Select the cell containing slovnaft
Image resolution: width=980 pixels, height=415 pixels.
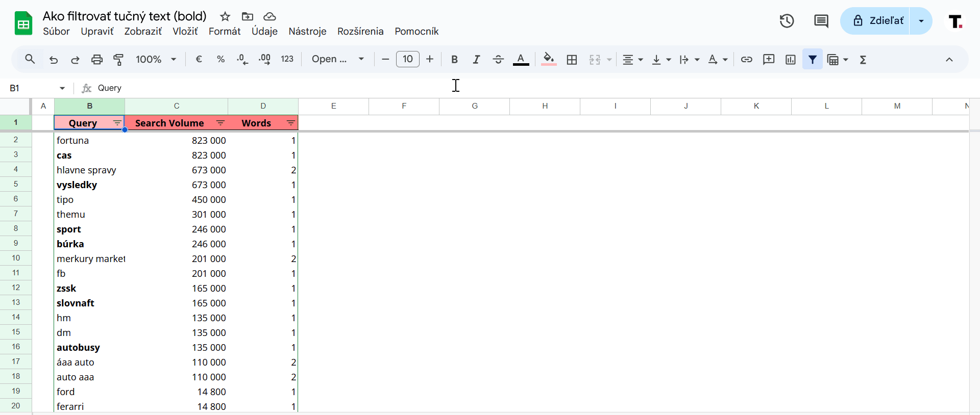[89, 303]
